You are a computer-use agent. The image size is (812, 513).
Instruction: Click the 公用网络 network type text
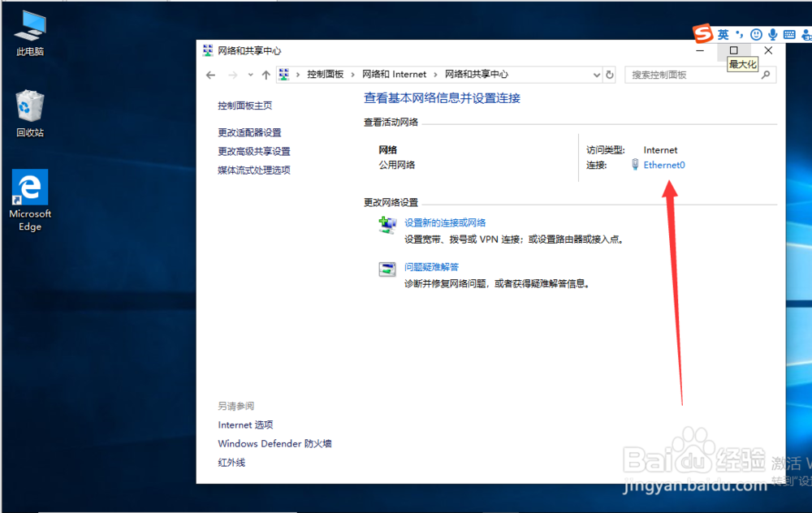[397, 165]
